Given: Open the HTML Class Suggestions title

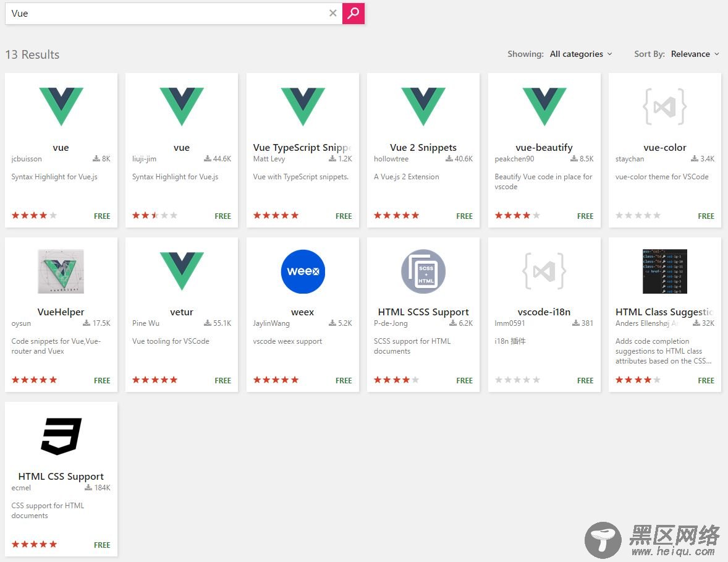Looking at the screenshot, I should point(664,312).
